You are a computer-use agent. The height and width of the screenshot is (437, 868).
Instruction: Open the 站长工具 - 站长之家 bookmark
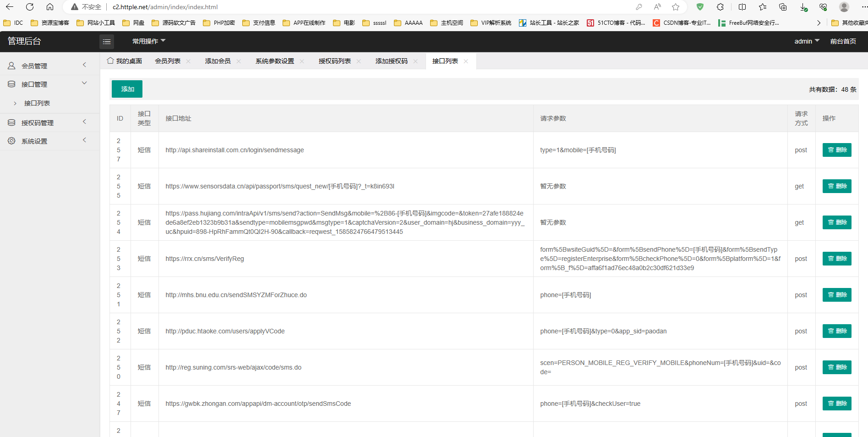tap(549, 23)
